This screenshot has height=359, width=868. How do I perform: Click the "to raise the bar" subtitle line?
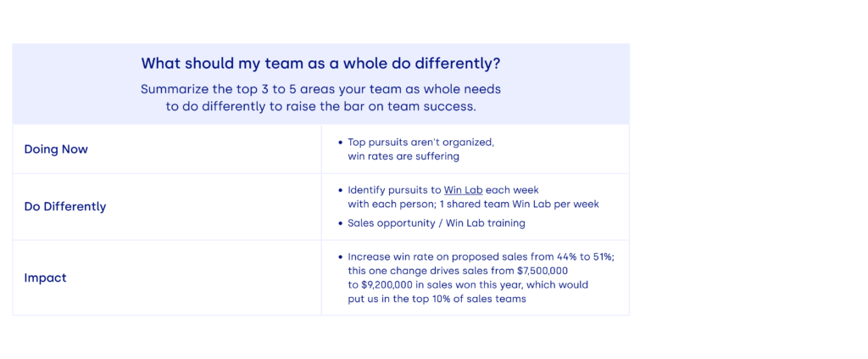pos(320,106)
